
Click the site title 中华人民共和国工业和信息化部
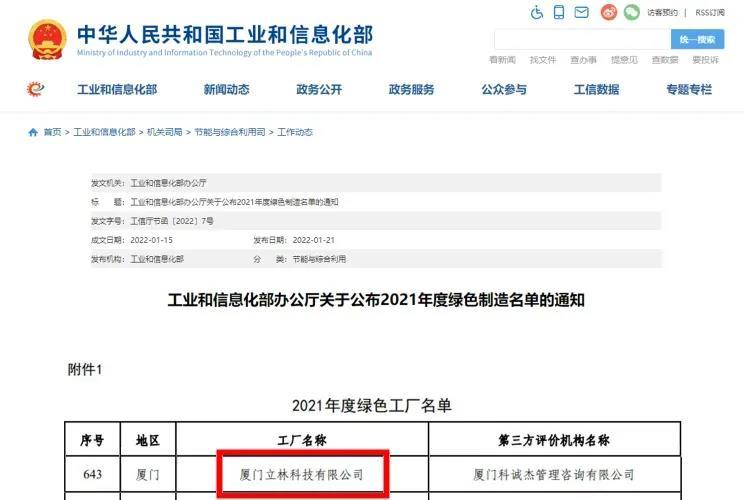tap(225, 35)
